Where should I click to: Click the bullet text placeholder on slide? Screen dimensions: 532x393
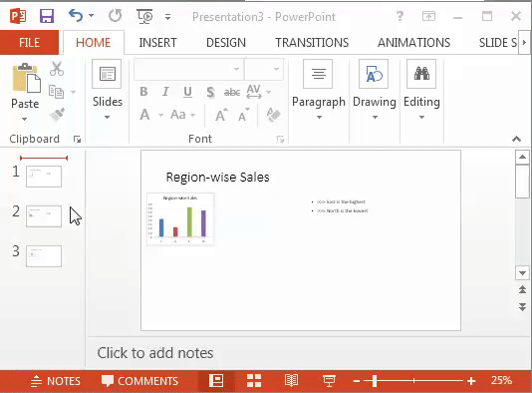point(340,206)
